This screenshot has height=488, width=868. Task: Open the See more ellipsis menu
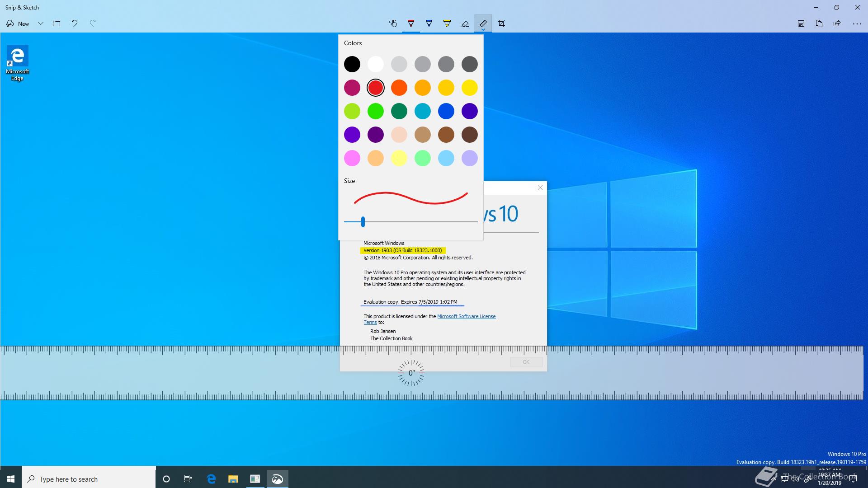857,23
